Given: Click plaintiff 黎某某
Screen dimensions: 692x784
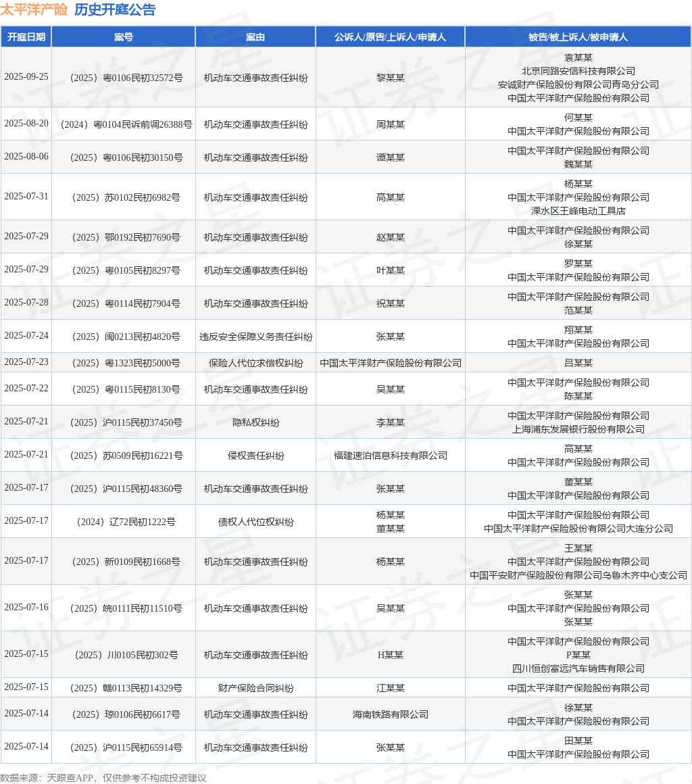Looking at the screenshot, I should point(391,78).
